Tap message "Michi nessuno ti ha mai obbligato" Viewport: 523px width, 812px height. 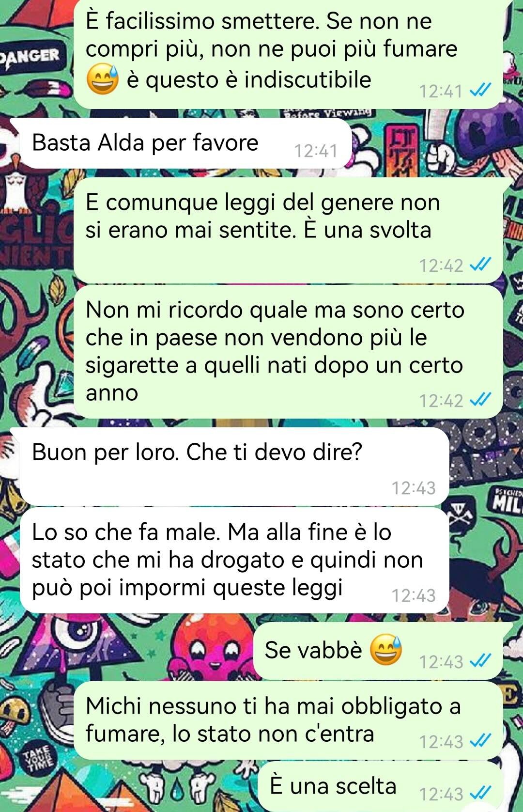(288, 720)
